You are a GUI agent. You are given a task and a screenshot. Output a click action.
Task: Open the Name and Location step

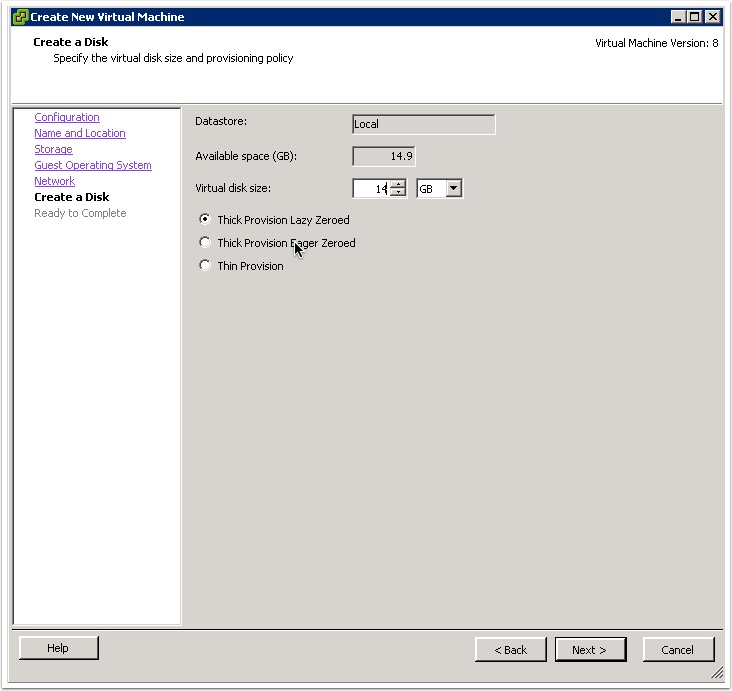(x=80, y=133)
